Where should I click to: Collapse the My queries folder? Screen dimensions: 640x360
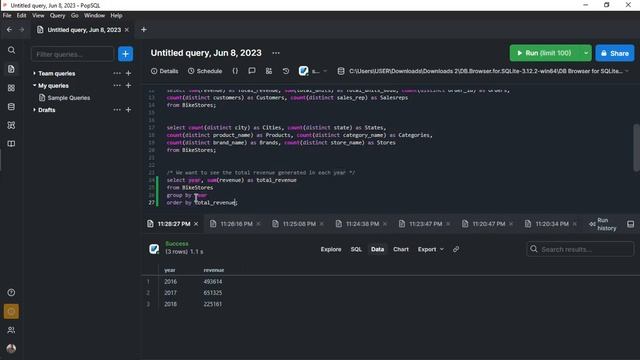34,85
